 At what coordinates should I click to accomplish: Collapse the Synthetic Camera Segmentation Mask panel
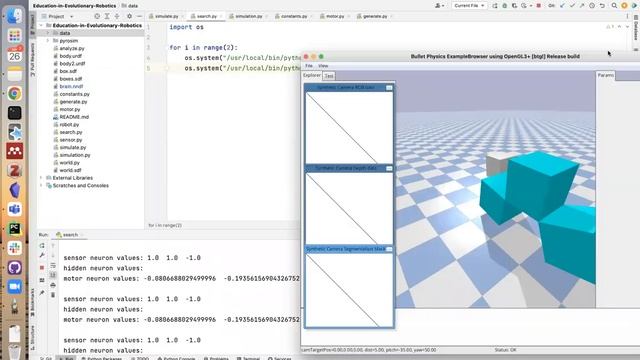pos(389,249)
